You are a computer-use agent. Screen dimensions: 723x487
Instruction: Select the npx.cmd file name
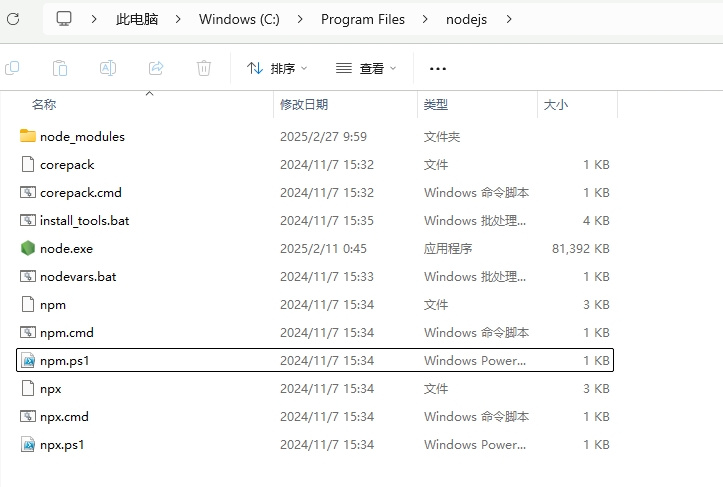click(x=64, y=416)
